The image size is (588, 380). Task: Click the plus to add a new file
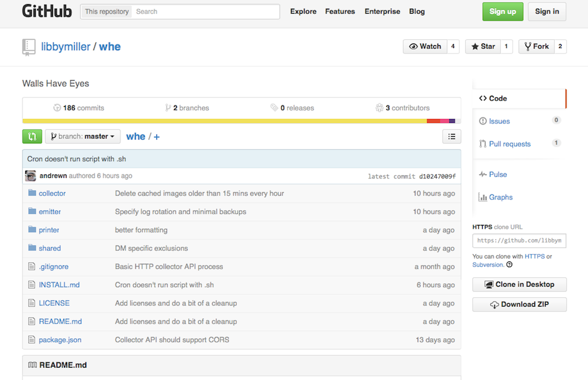coord(157,137)
